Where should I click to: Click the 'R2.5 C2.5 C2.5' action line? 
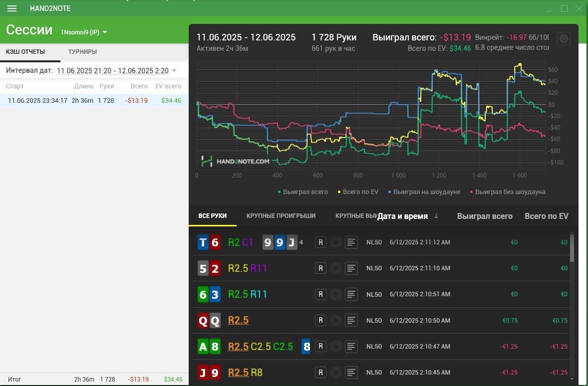click(x=260, y=347)
